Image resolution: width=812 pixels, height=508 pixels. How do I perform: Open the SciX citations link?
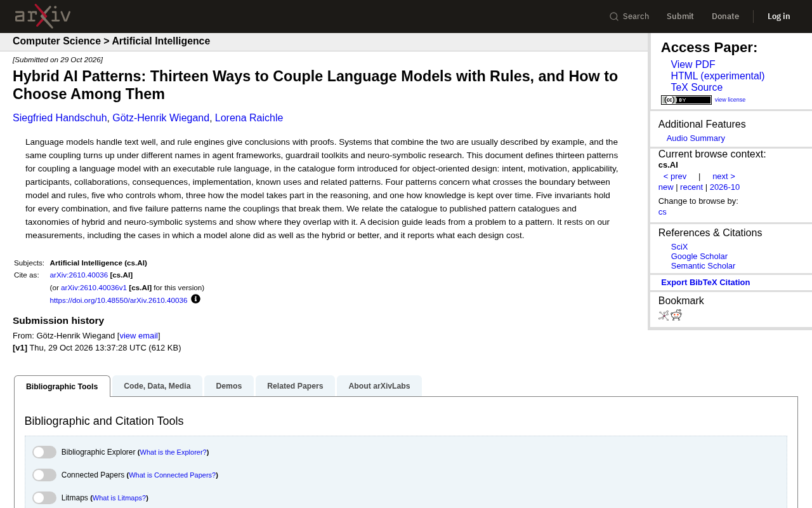679,247
